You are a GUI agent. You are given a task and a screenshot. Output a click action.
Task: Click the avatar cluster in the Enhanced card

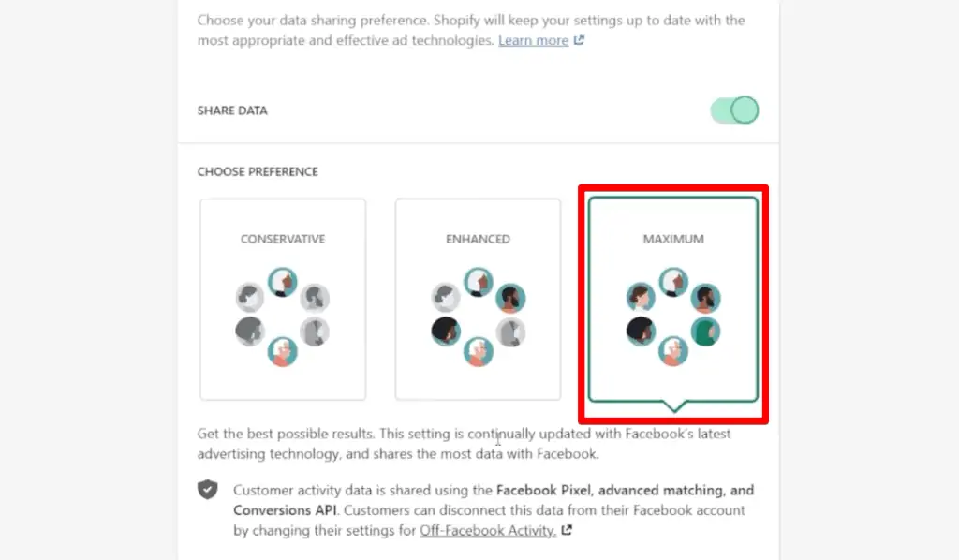478,316
